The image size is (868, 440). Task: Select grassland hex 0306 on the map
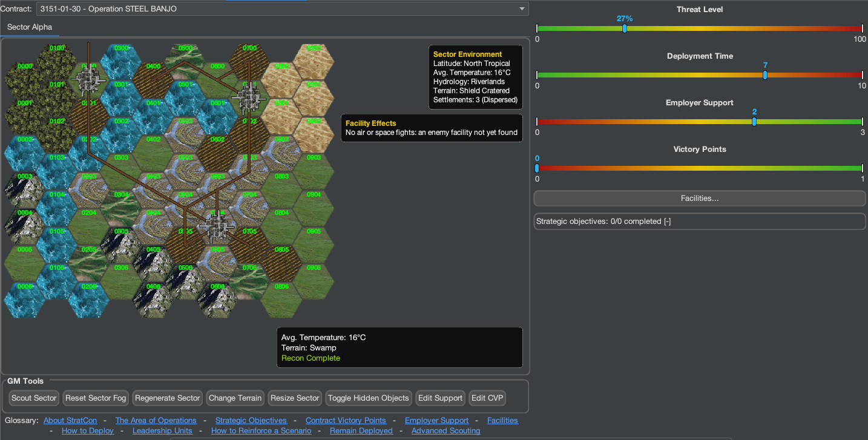pyautogui.click(x=121, y=281)
